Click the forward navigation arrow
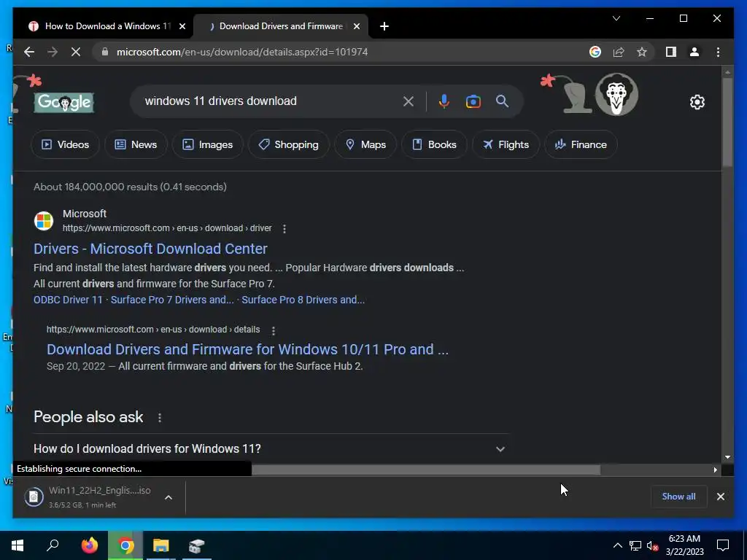Image resolution: width=747 pixels, height=560 pixels. (53, 52)
